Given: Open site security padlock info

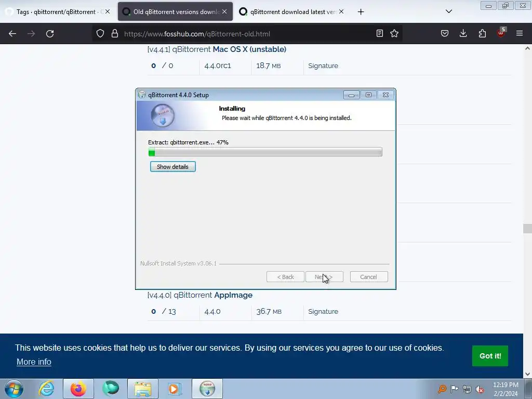Looking at the screenshot, I should (115, 34).
